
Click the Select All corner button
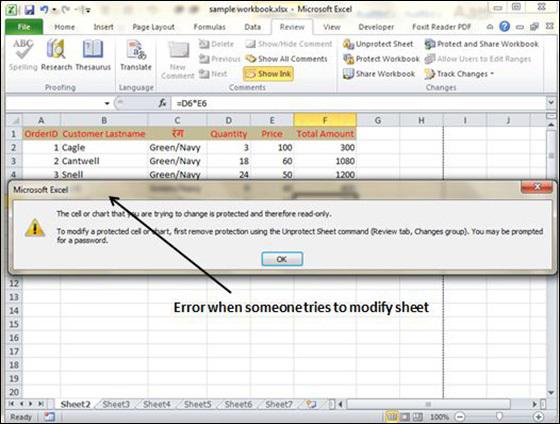click(x=14, y=120)
